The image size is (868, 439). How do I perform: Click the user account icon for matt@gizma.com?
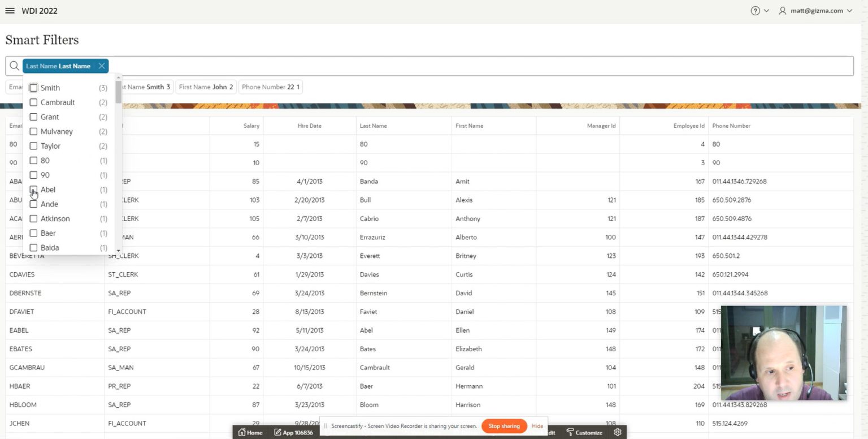click(x=782, y=10)
